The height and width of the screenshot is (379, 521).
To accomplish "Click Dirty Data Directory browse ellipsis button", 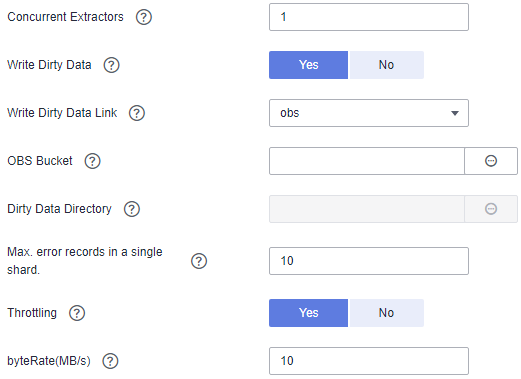I will 491,209.
